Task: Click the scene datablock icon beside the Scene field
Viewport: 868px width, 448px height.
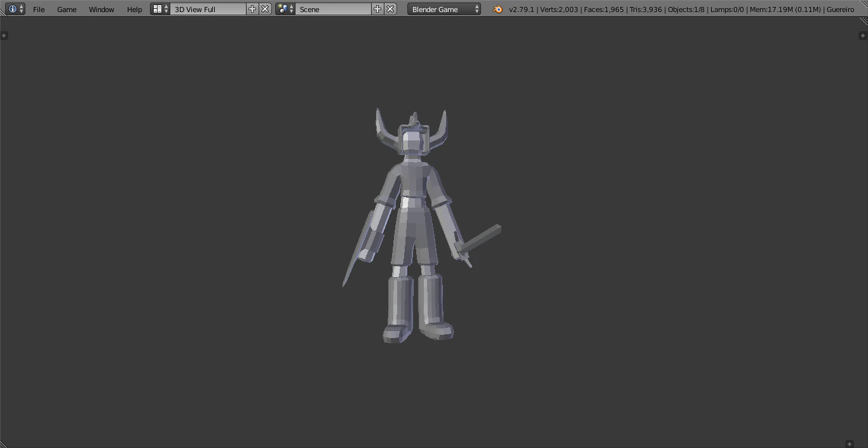Action: click(x=282, y=10)
